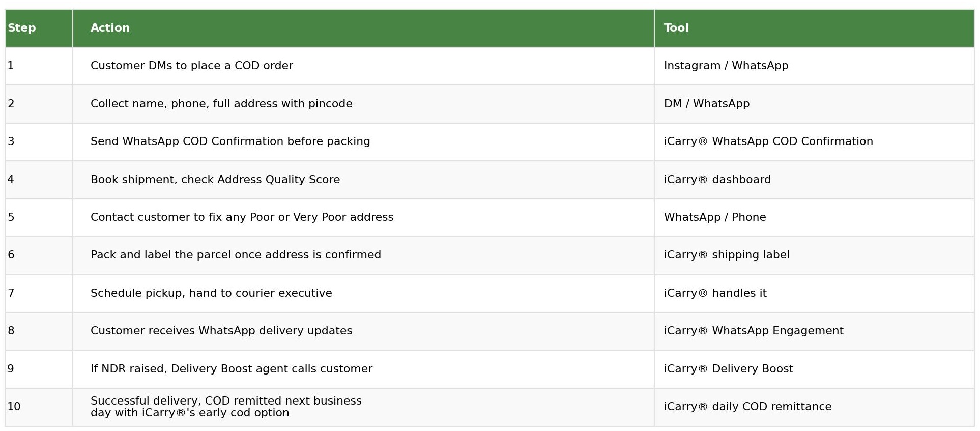
Task: Click step number 3 cell
Action: click(x=39, y=142)
